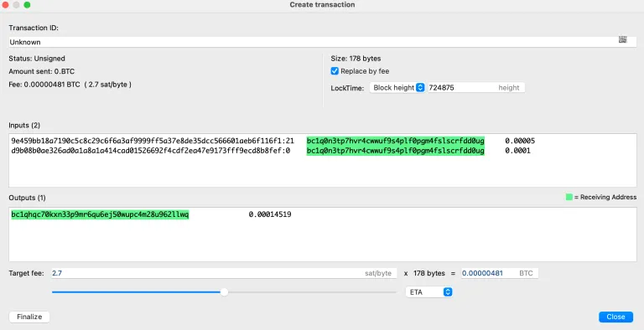644x330 pixels.
Task: Click the 0.00000481 BTC fee field
Action: coord(500,273)
